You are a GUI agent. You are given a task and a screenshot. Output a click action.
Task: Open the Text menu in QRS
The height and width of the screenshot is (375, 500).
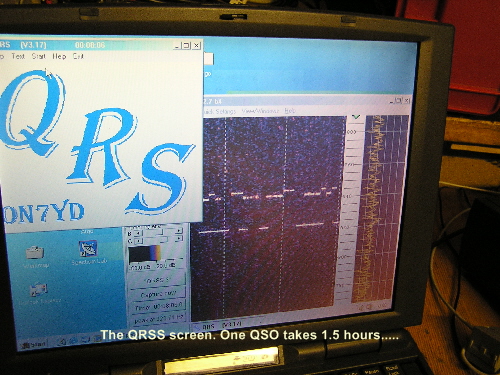pyautogui.click(x=18, y=56)
